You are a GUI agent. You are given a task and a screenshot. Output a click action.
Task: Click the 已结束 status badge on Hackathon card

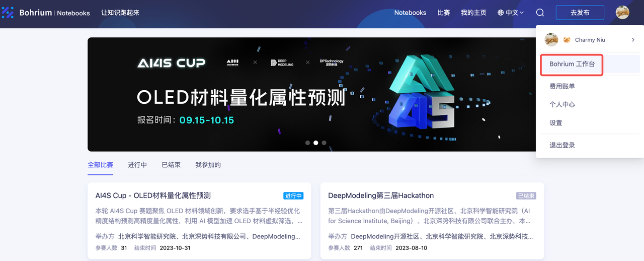tap(526, 195)
